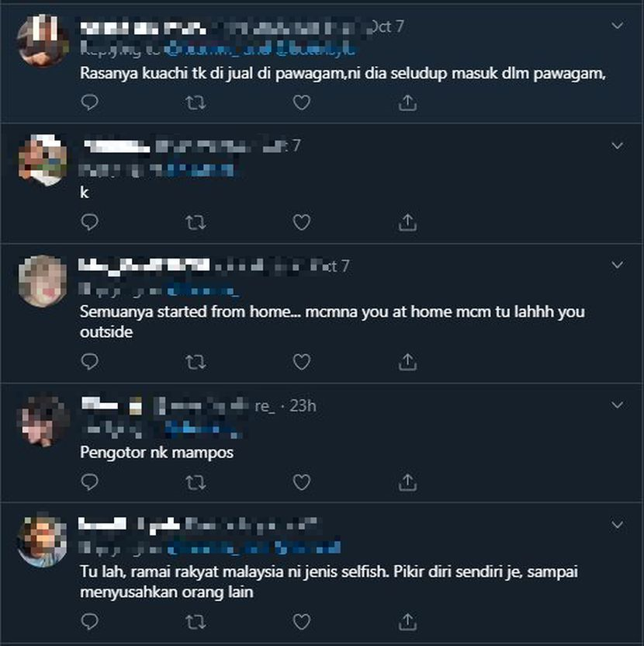Open the avatar of the 'Tu lah' tweet author
This screenshot has height=646, width=644.
[43, 540]
